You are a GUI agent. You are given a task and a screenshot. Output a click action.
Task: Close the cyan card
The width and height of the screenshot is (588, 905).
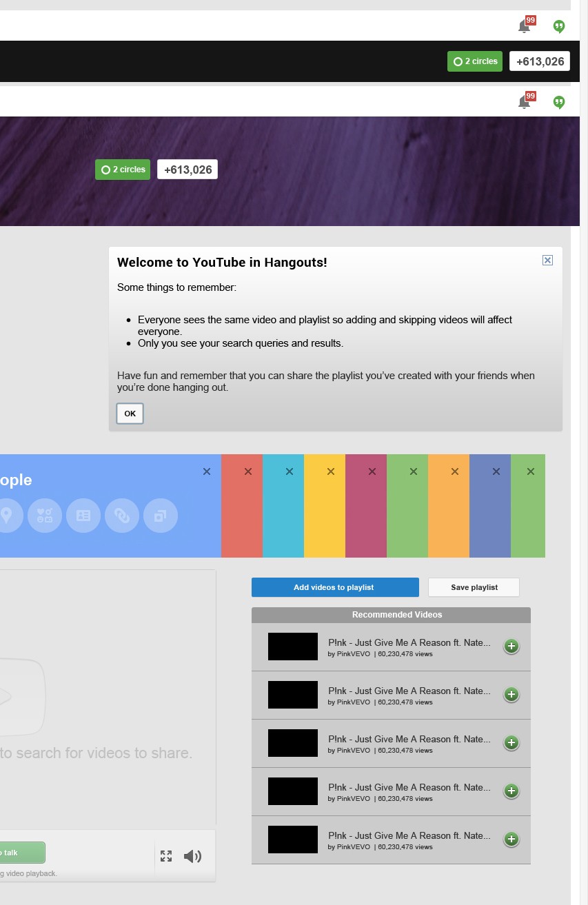(290, 471)
